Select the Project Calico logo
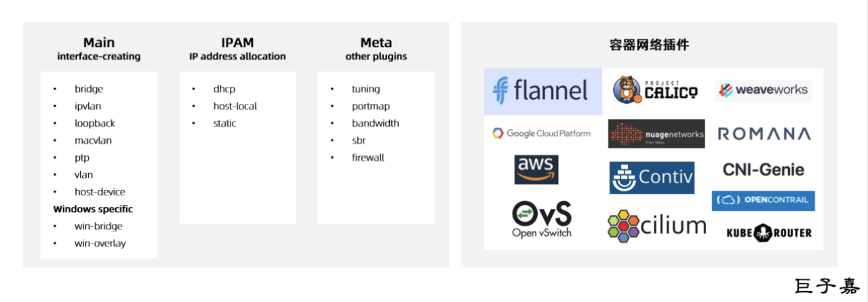Screen dimensions: 868x302 pyautogui.click(x=654, y=90)
